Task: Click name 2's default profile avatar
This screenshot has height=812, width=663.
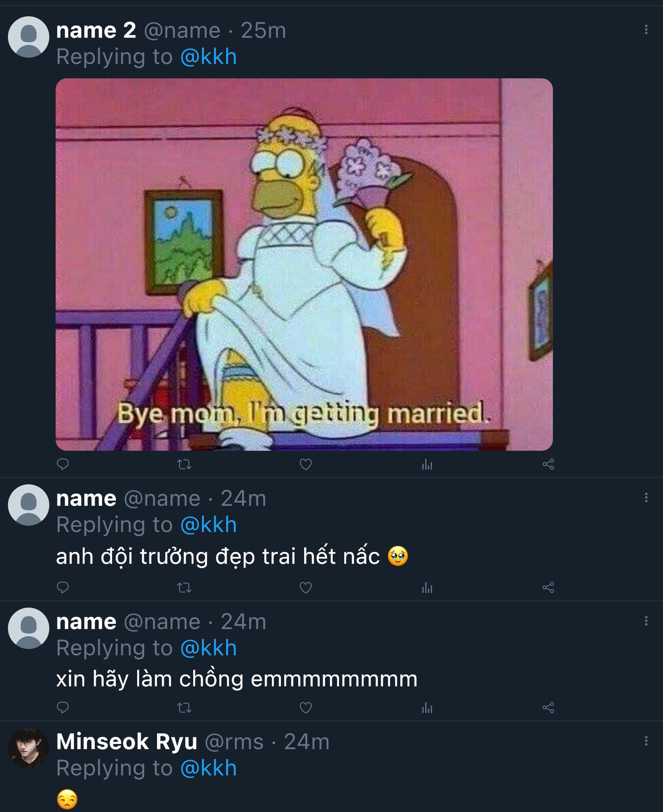Action: tap(28, 37)
